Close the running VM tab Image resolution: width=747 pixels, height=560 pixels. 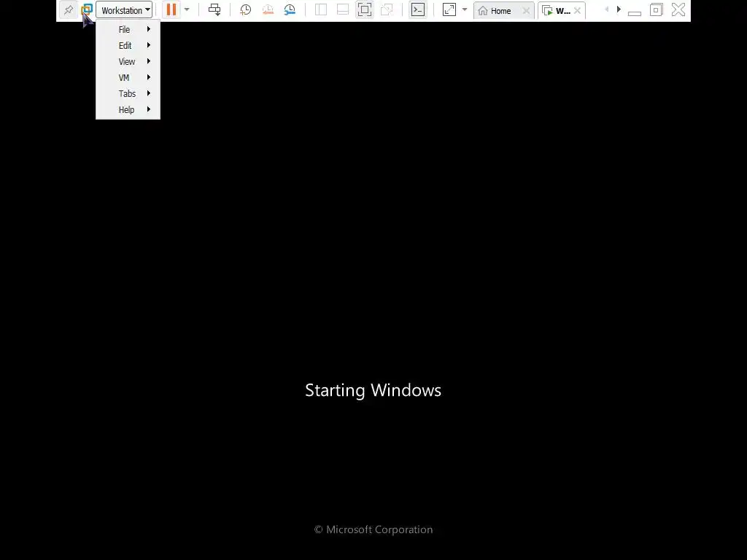(x=578, y=10)
